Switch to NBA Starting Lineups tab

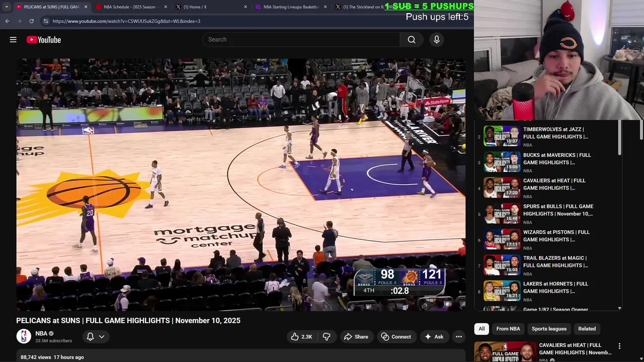tap(291, 7)
